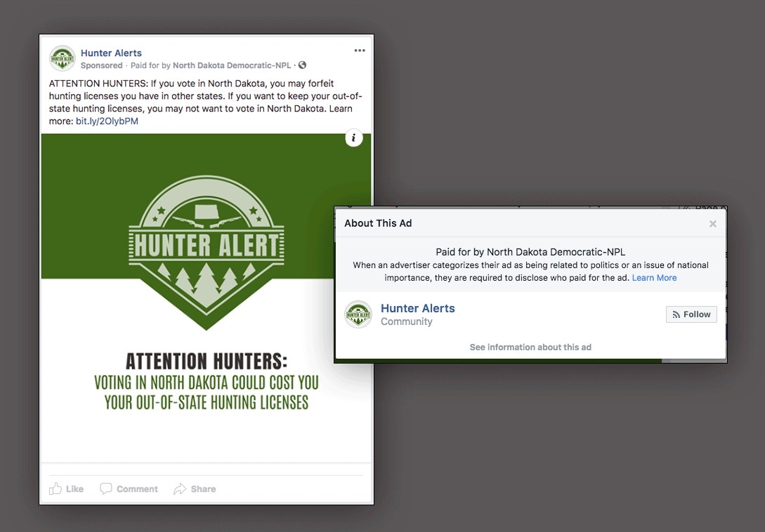Open the bit.ly/2OlybPM link
This screenshot has width=765, height=532.
coord(107,121)
